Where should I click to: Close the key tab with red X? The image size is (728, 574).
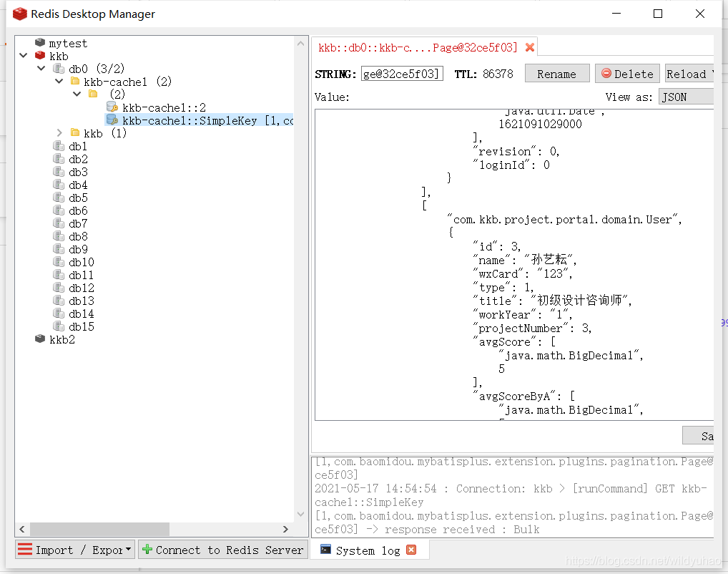tap(530, 48)
